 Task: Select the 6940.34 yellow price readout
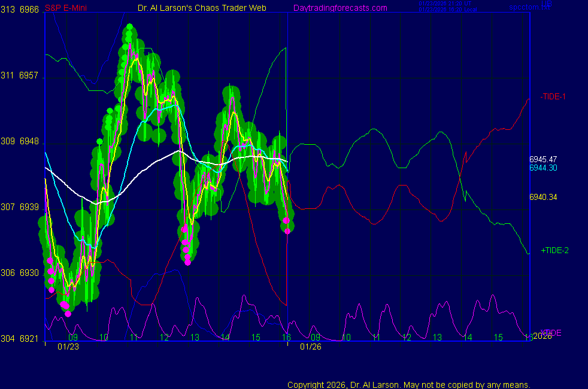tap(543, 197)
